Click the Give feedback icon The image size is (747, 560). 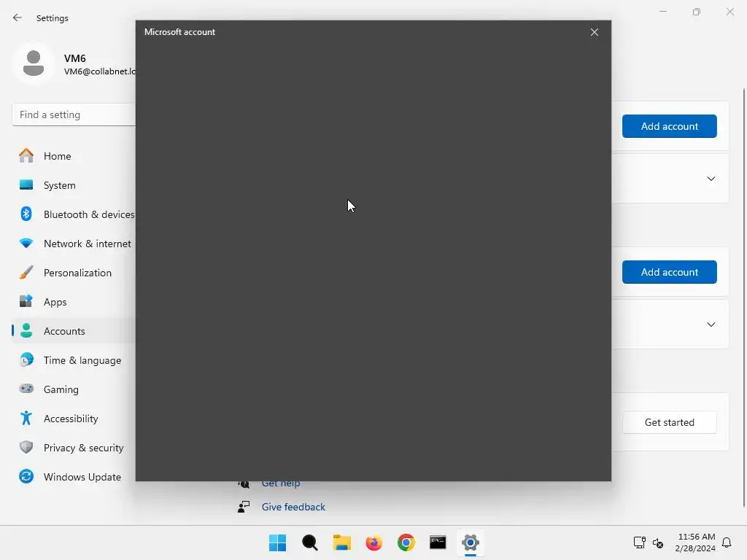click(244, 507)
